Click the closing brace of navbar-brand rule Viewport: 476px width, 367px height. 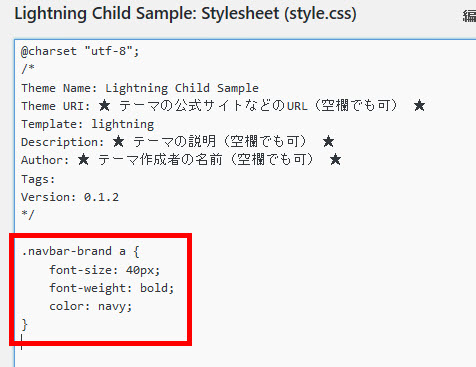[24, 324]
